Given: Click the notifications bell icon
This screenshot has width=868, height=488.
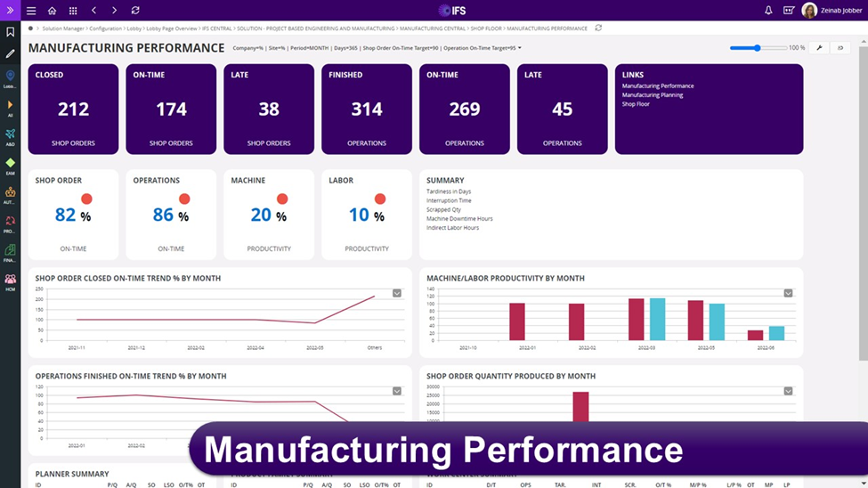Looking at the screenshot, I should coord(768,11).
